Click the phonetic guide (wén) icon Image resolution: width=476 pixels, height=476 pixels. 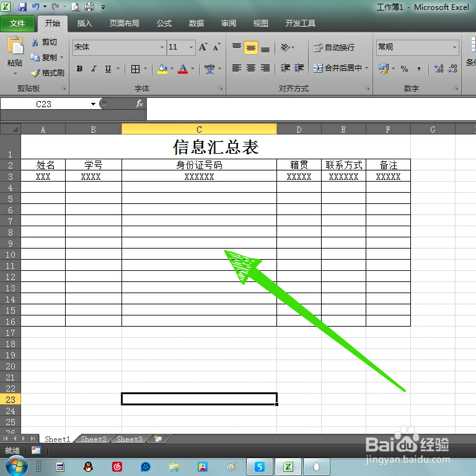(x=209, y=69)
